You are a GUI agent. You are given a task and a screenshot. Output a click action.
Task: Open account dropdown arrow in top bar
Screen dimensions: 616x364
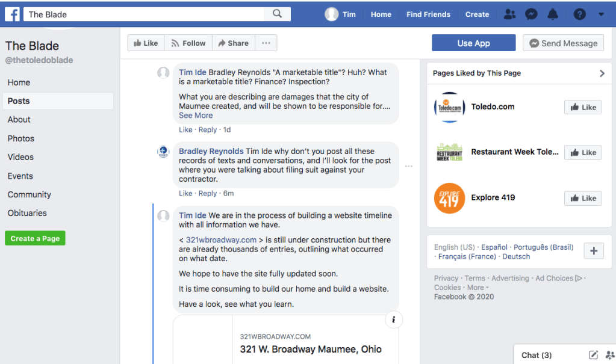pos(601,14)
